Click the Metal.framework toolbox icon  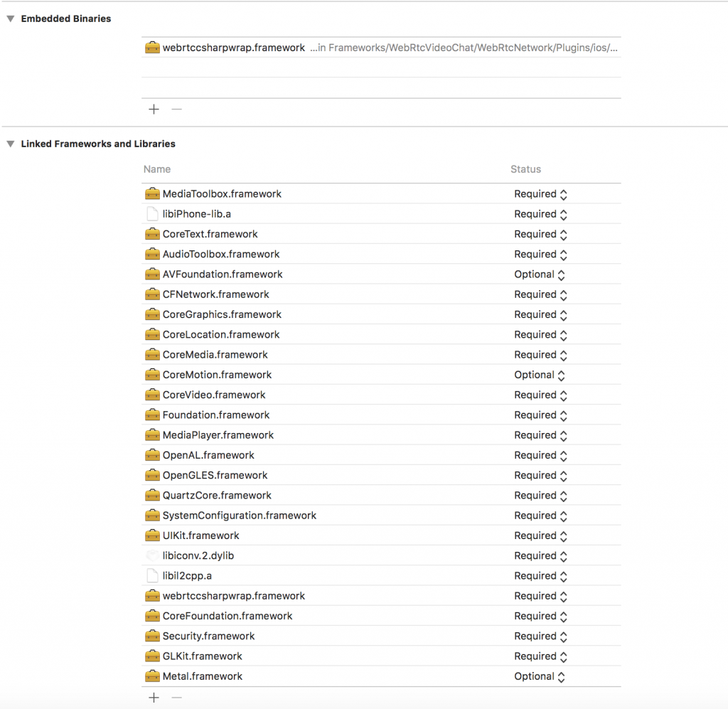[152, 676]
